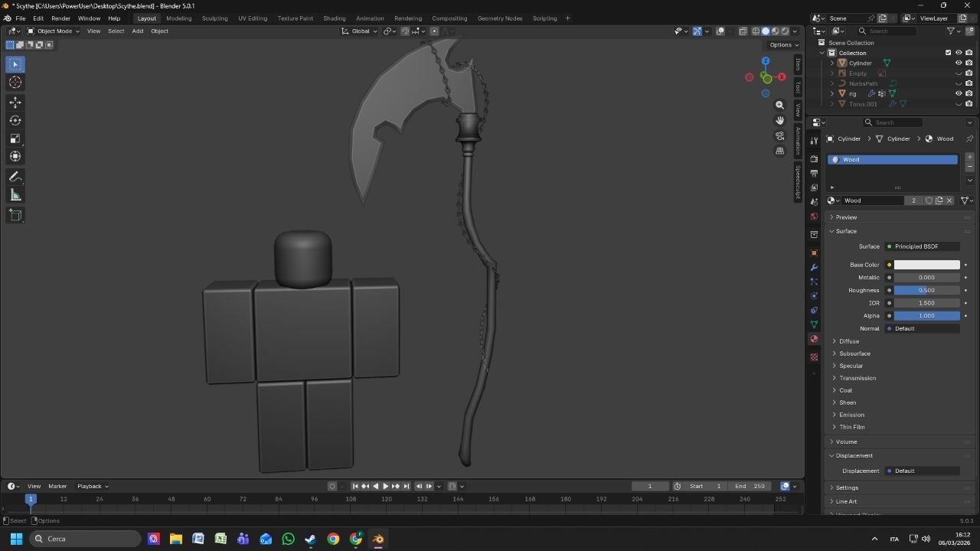Viewport: 980px width, 551px height.
Task: Switch to the Texture Properties tab (checker icon)
Action: pos(814,356)
